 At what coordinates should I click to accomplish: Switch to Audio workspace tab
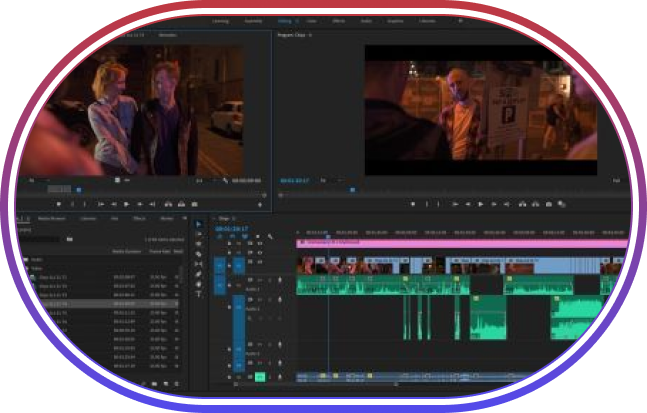click(366, 21)
